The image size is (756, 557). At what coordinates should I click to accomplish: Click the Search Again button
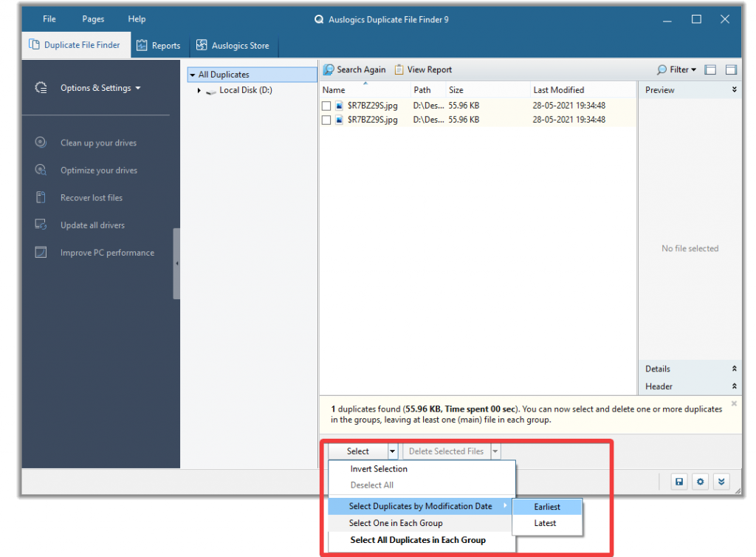354,69
